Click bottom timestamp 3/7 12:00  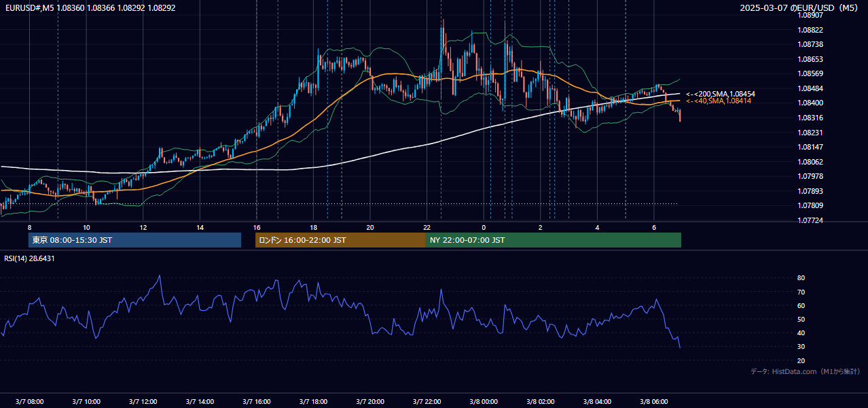[143, 402]
